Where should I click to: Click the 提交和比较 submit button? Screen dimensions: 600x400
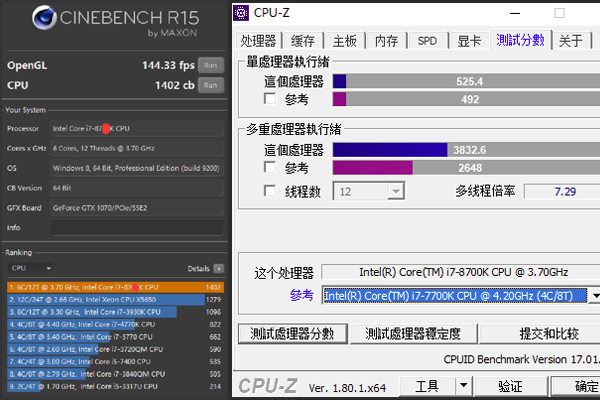click(x=540, y=334)
